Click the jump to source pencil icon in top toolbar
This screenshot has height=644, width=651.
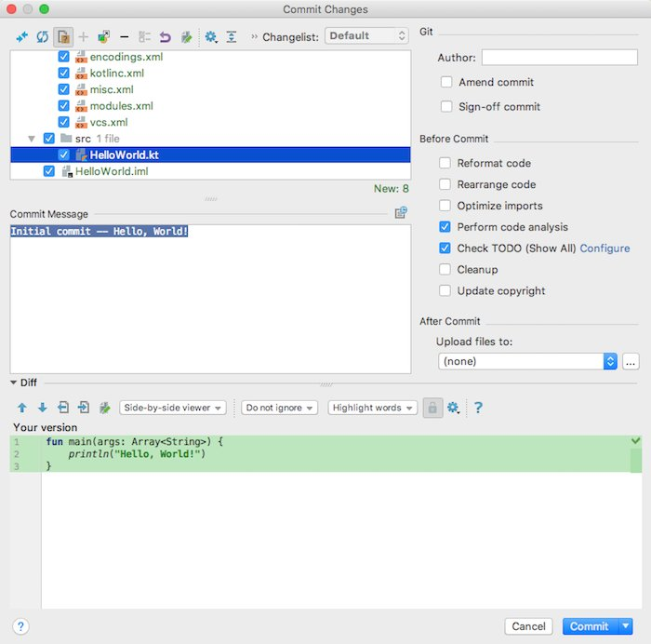(187, 37)
